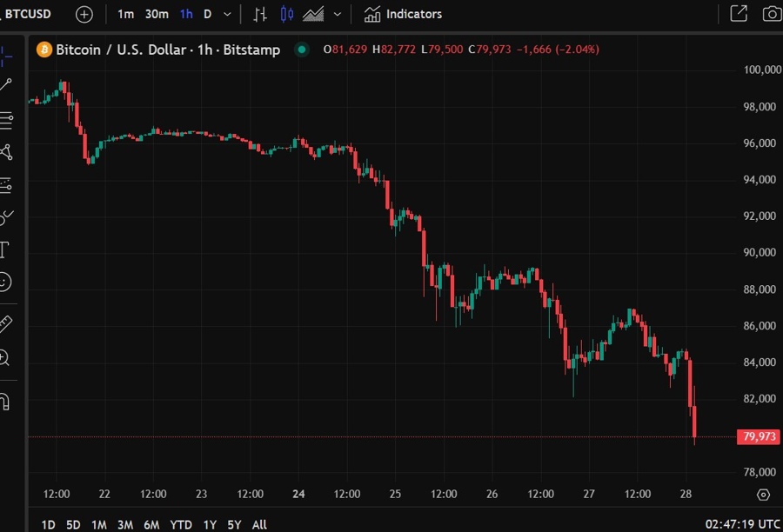The width and height of the screenshot is (783, 532).
Task: Click the change value −1,666 (−2.04%)
Action: coord(558,50)
